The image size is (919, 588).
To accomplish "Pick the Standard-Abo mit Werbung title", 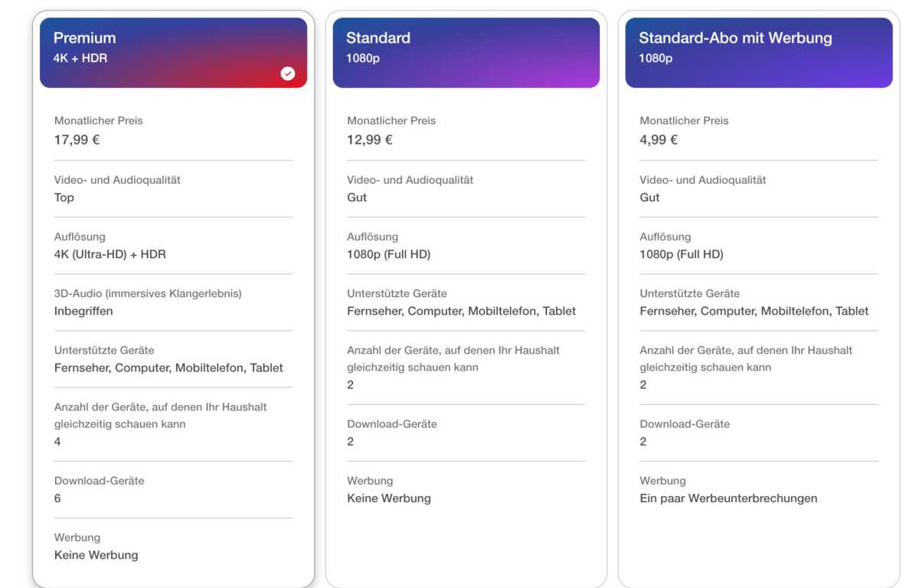I will (x=735, y=38).
